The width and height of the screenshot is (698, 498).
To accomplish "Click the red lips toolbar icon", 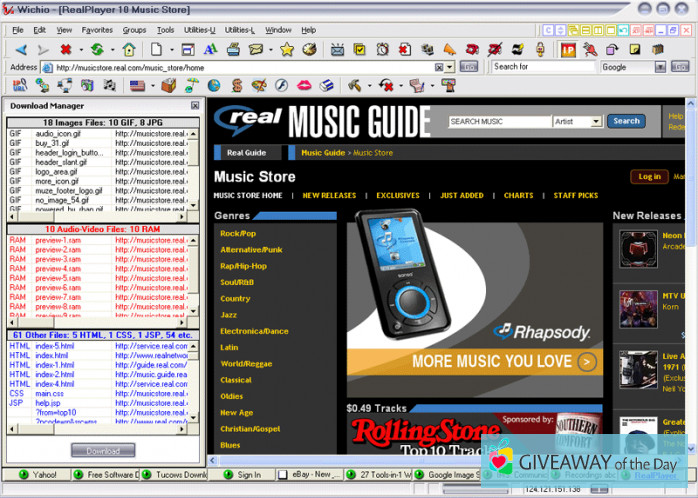I will point(303,86).
